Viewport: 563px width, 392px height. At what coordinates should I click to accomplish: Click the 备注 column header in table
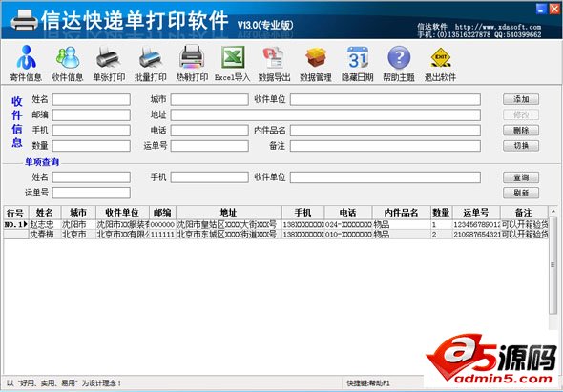(524, 213)
